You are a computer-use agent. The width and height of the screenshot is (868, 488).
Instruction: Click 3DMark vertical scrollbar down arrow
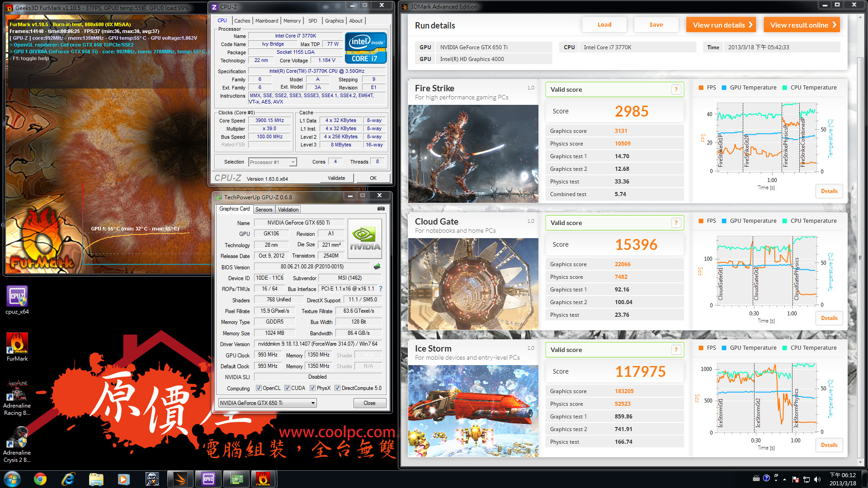pos(860,462)
